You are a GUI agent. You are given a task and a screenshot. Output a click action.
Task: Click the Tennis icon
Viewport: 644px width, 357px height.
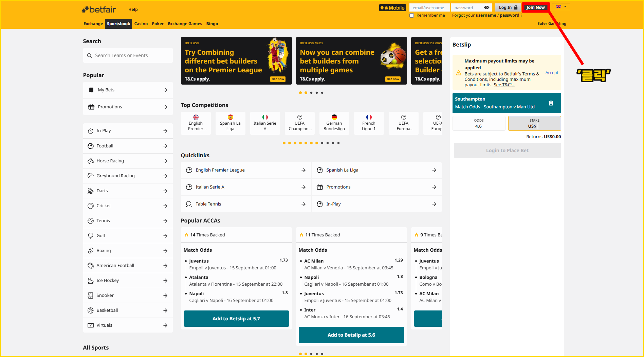point(91,221)
